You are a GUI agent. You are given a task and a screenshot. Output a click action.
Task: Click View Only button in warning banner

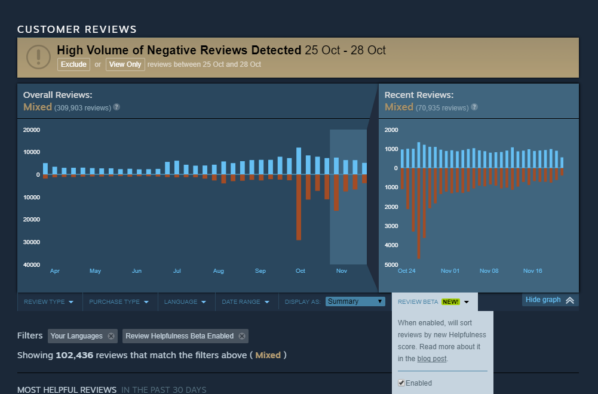click(x=125, y=64)
